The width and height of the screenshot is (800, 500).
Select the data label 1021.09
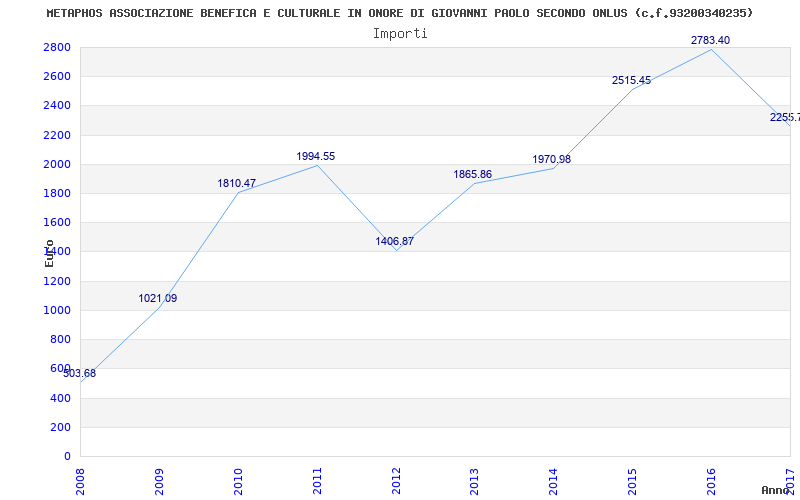tap(158, 298)
